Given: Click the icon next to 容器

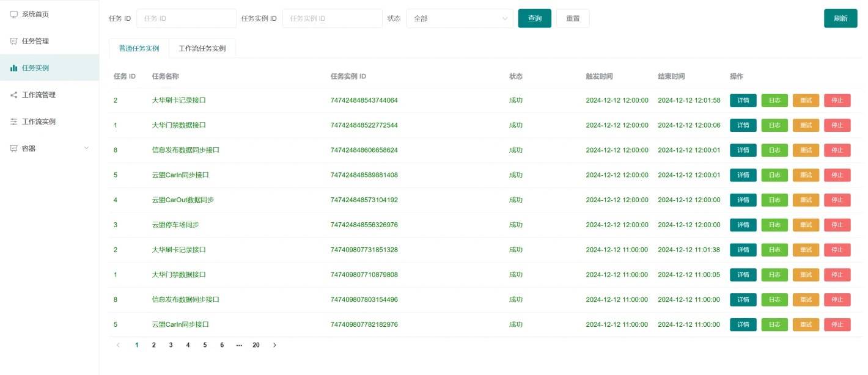Looking at the screenshot, I should click(x=14, y=148).
